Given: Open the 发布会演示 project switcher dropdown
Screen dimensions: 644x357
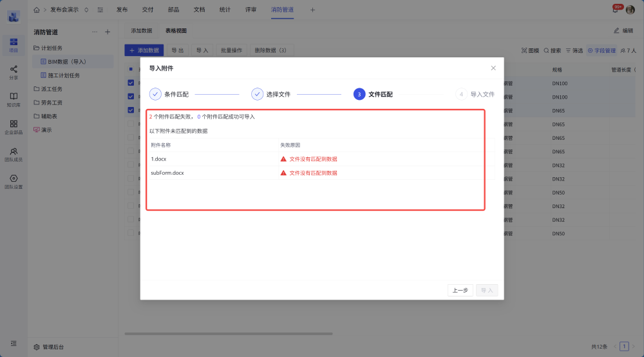Looking at the screenshot, I should click(x=86, y=10).
